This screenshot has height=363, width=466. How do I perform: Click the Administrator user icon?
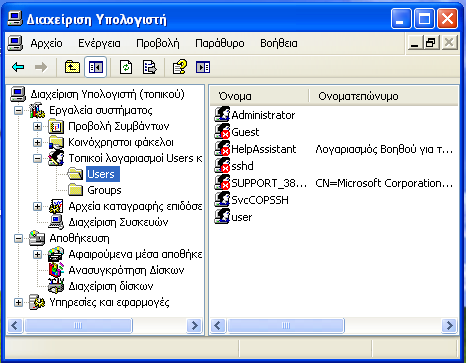222,114
